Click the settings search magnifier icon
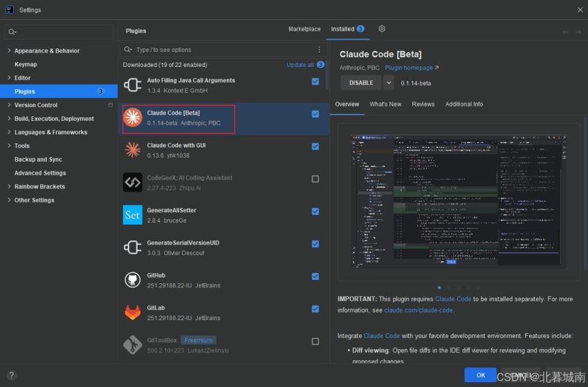This screenshot has height=387, width=588. point(12,32)
